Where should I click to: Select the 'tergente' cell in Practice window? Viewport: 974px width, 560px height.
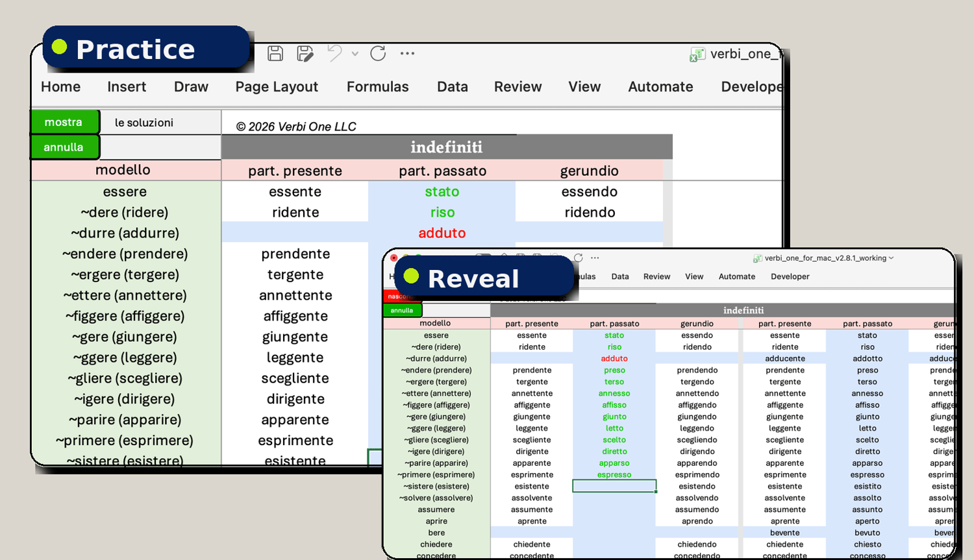[295, 274]
